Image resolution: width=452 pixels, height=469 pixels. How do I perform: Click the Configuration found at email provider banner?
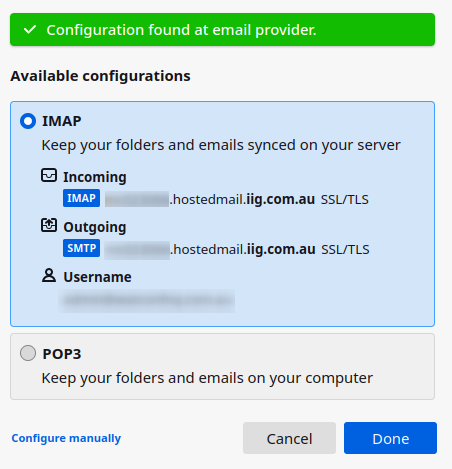222,30
